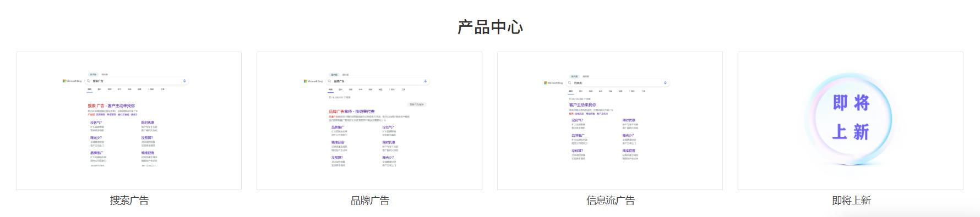
Task: Click the 品牌广告宣传 · 按效果付费 headline
Action: (x=352, y=112)
